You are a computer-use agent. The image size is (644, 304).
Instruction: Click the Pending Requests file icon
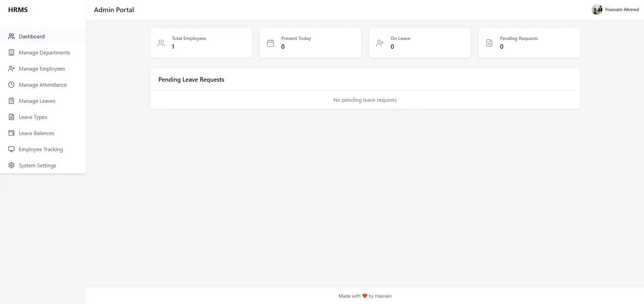coord(489,43)
